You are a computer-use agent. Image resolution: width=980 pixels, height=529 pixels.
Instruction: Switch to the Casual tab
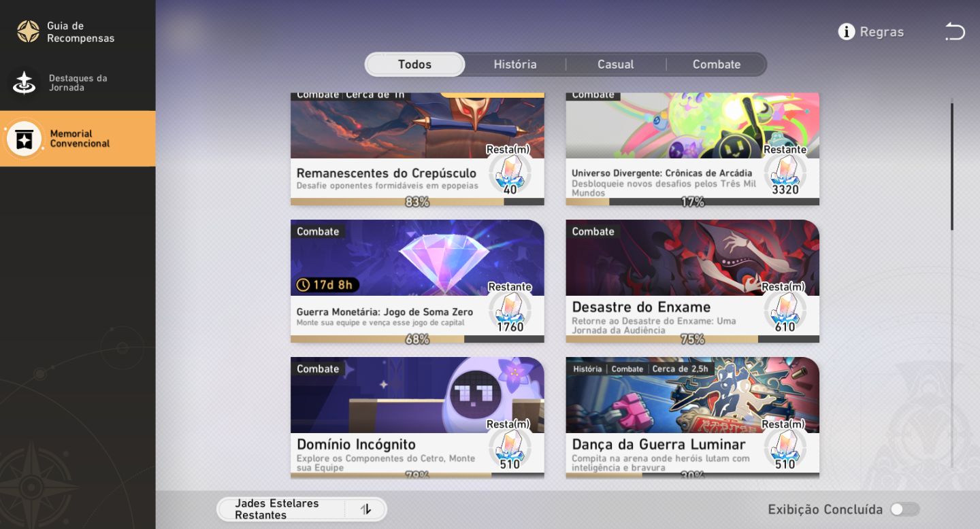[615, 65]
